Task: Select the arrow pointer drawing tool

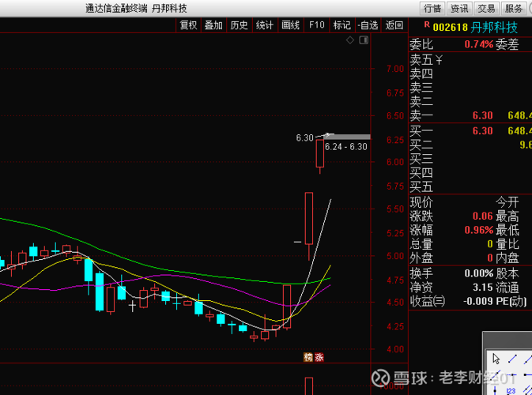Action: click(x=496, y=359)
